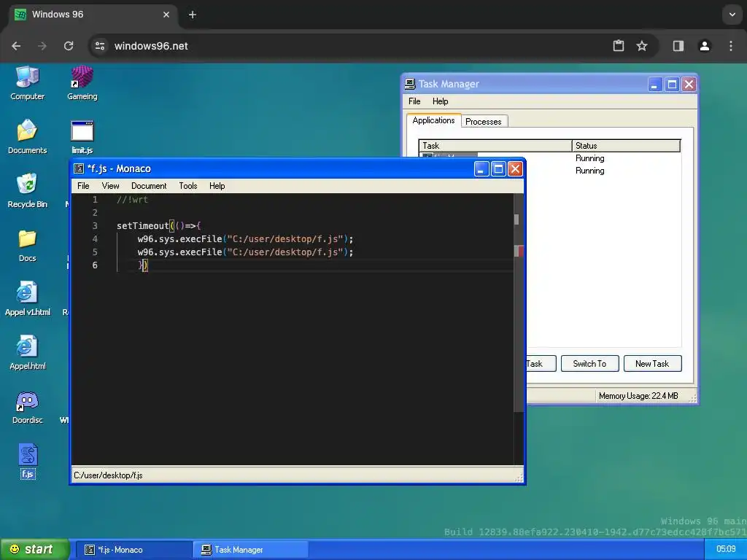The width and height of the screenshot is (747, 560).
Task: Select the f.js desktop file icon
Action: coord(28,461)
